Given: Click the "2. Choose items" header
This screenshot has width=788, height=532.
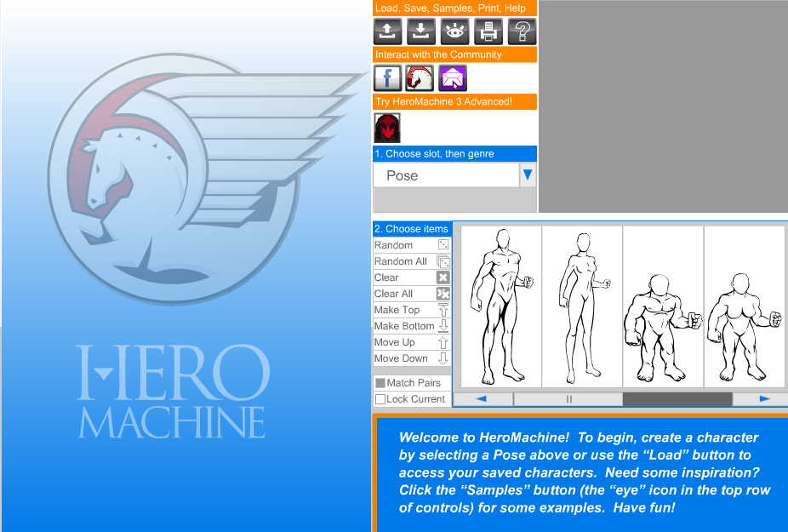Looking at the screenshot, I should 412,229.
